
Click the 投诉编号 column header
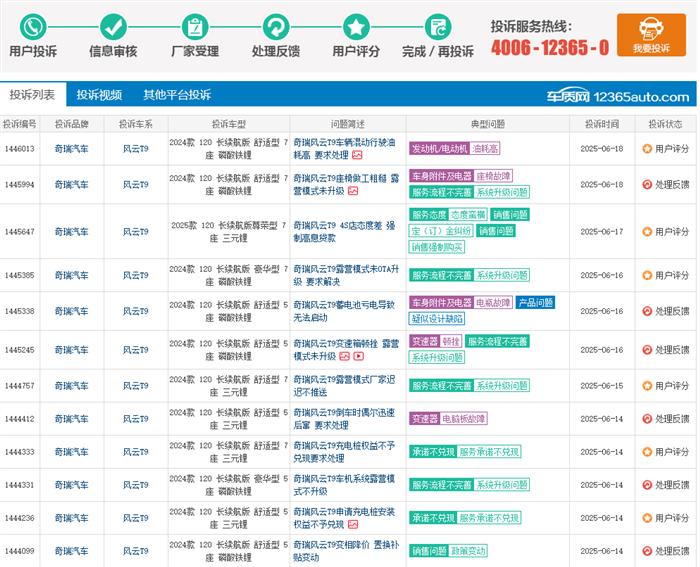coord(20,124)
